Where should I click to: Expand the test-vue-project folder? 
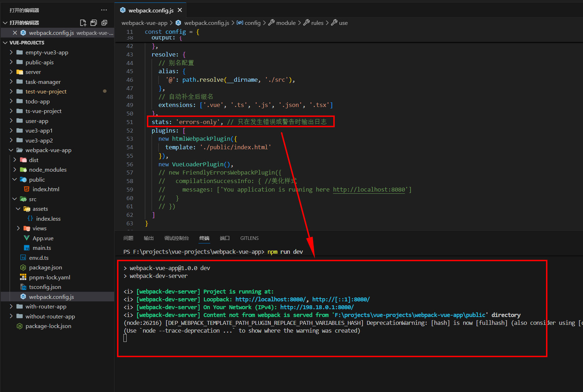(x=11, y=91)
